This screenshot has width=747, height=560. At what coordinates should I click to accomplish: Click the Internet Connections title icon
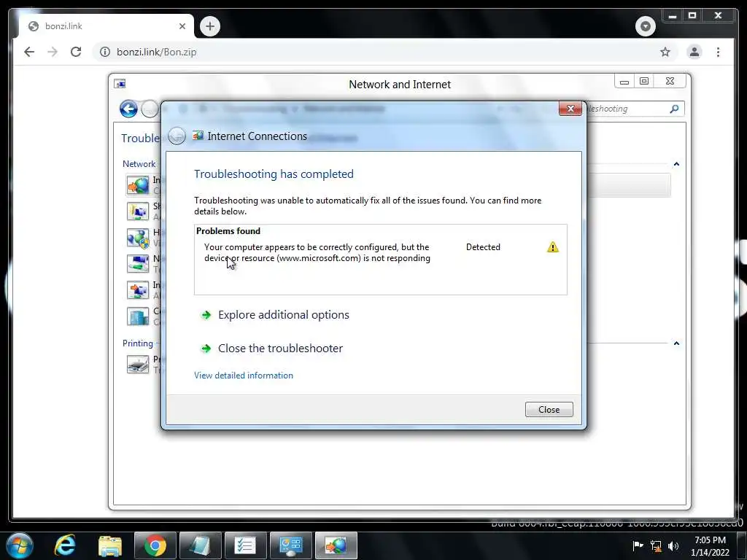tap(198, 136)
